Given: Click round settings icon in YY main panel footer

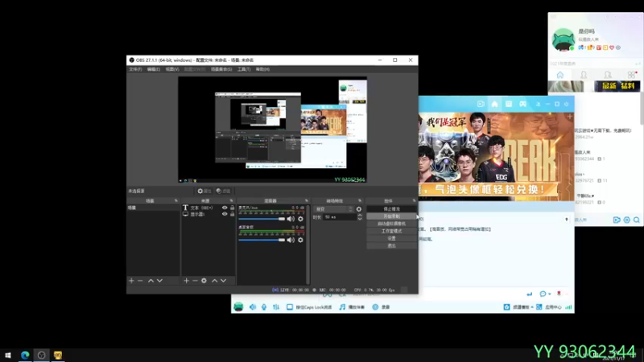Looking at the screenshot, I should click(626, 220).
